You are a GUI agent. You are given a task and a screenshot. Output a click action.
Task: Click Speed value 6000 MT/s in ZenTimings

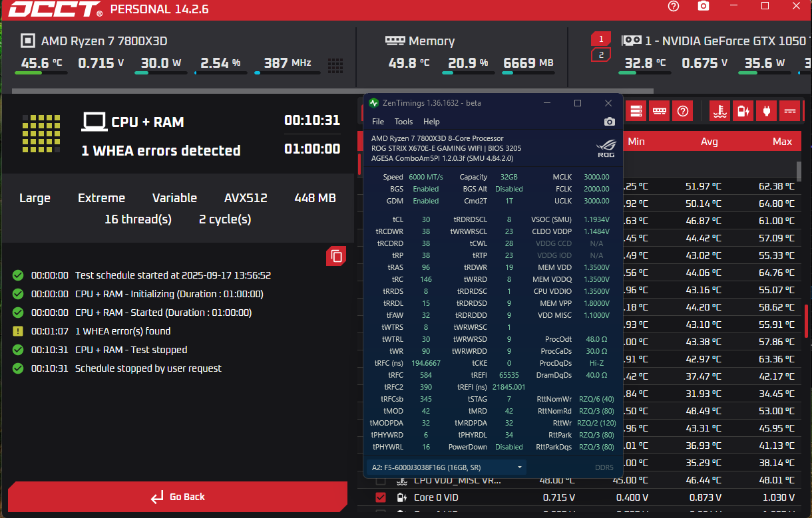425,177
